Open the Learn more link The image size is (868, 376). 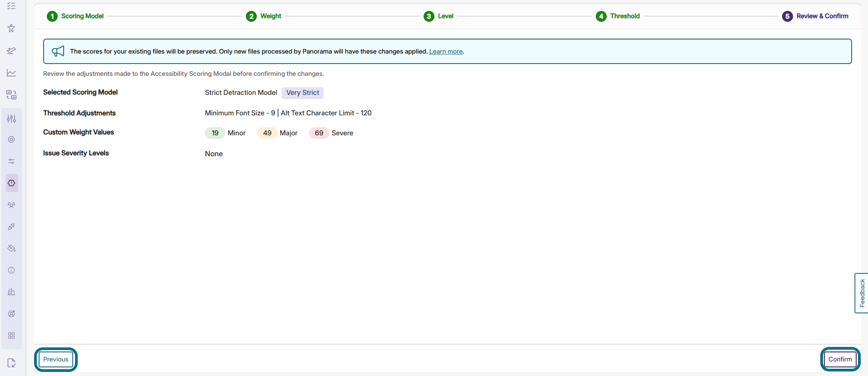click(446, 52)
